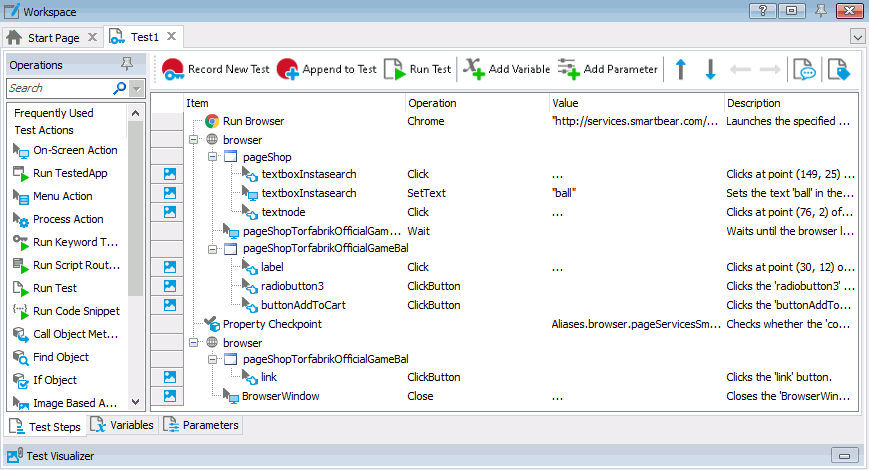Select the radiobutton3 step
Image resolution: width=869 pixels, height=470 pixels.
[x=292, y=286]
